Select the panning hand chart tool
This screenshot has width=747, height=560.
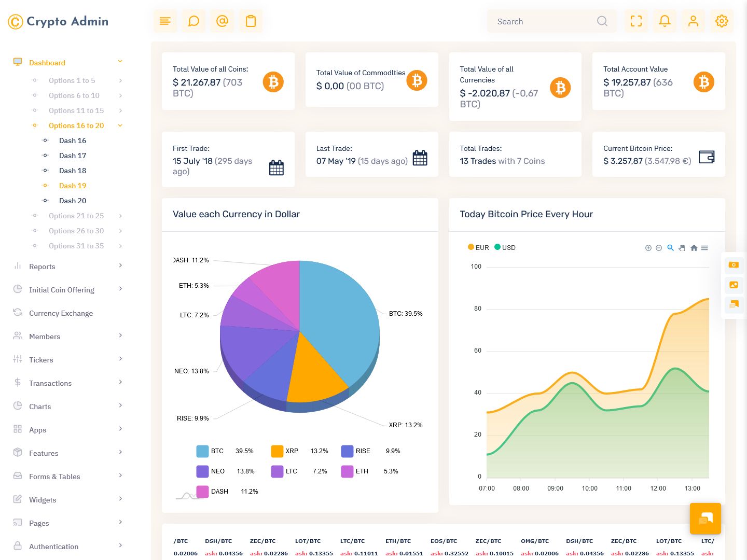coord(682,248)
